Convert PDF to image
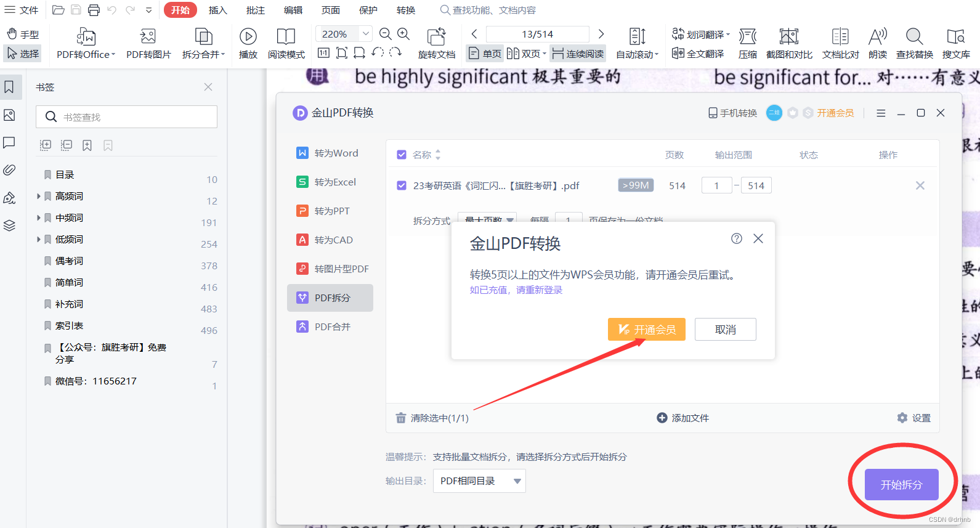 coord(148,44)
